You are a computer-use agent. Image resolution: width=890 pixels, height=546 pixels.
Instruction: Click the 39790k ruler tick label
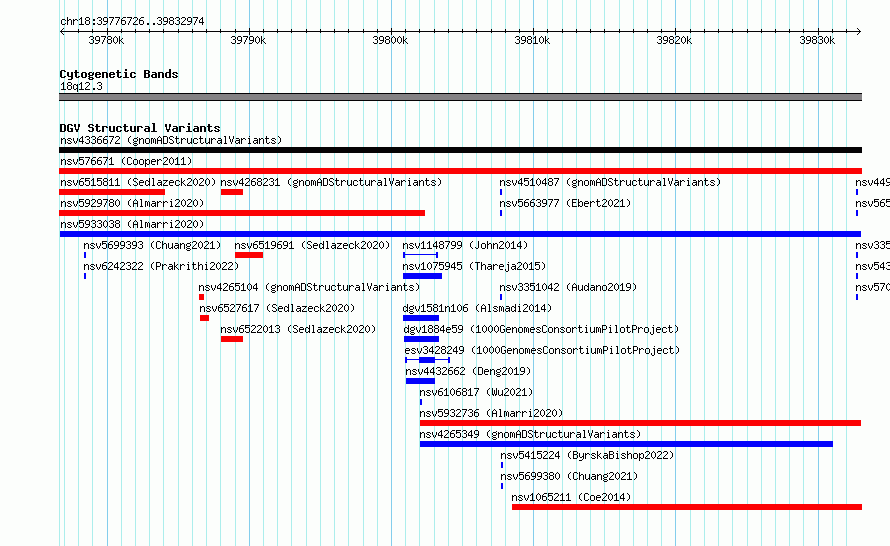[x=248, y=40]
